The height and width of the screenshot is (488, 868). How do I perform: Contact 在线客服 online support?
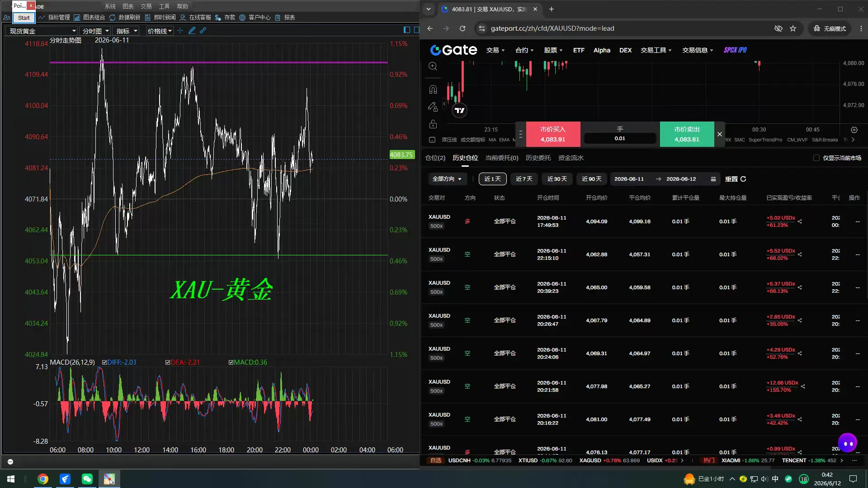tap(196, 18)
